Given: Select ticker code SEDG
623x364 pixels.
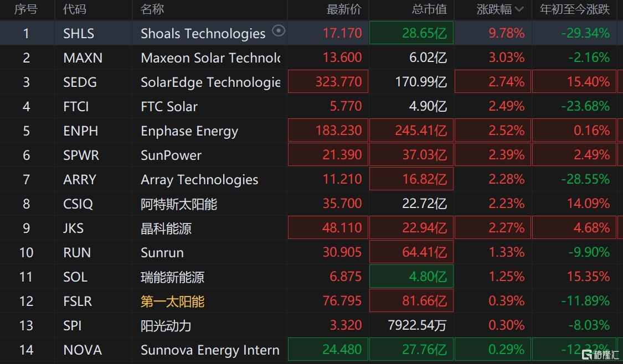Looking at the screenshot, I should 80,82.
